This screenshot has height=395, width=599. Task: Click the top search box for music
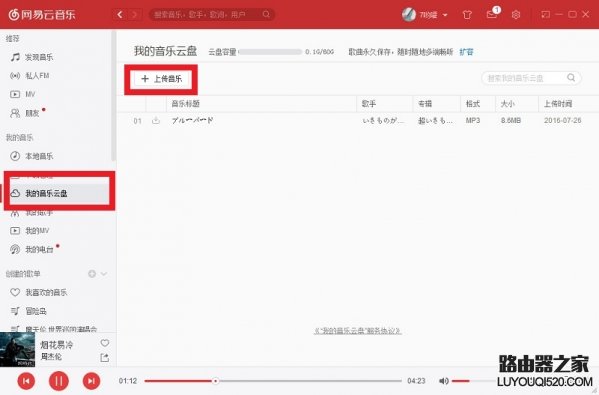(211, 15)
